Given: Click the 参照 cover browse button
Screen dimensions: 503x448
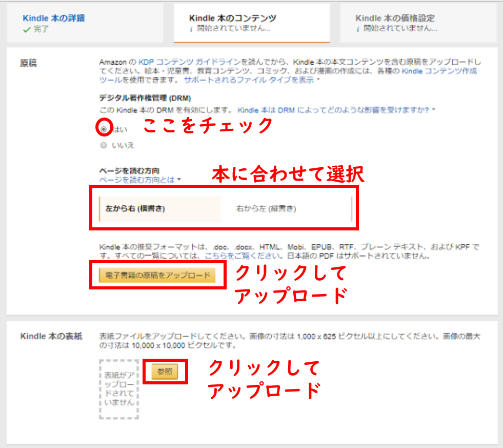Looking at the screenshot, I should (x=165, y=372).
